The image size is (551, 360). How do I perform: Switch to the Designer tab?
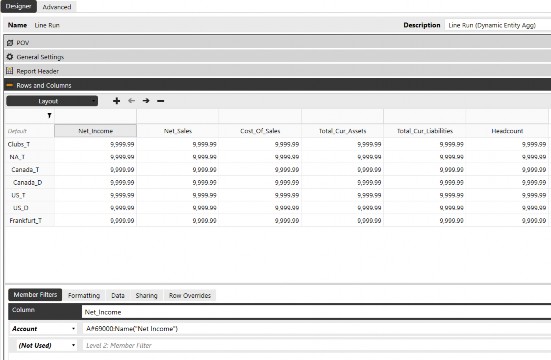pos(19,6)
